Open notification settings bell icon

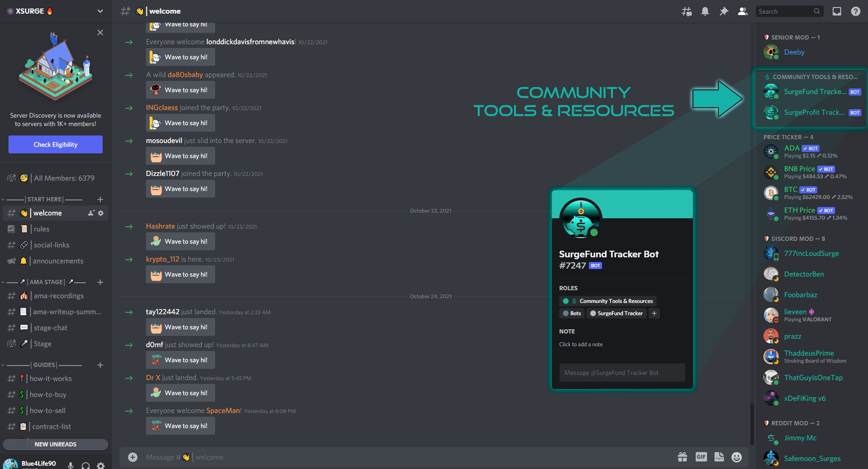[x=705, y=11]
